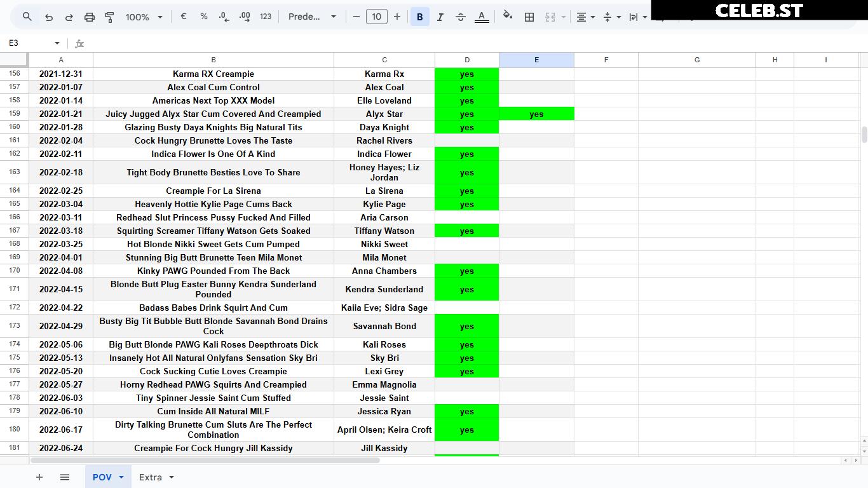Viewport: 868px width, 488px height.
Task: Select row 171 header
Action: point(14,289)
